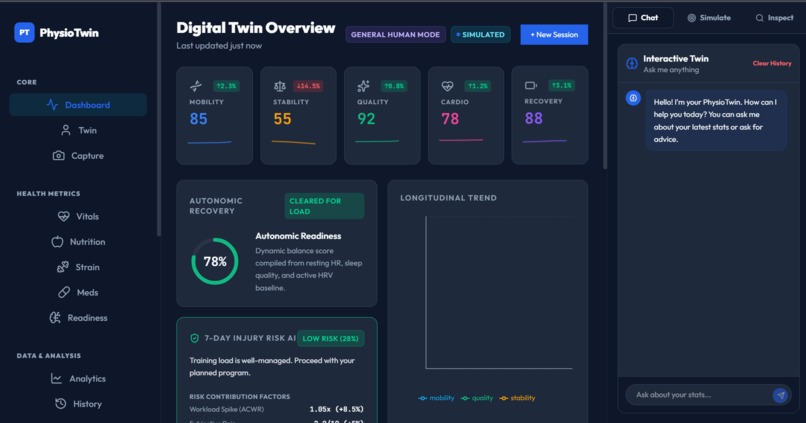The width and height of the screenshot is (806, 423).
Task: Click the Cleared For Load badge
Action: pyautogui.click(x=324, y=206)
